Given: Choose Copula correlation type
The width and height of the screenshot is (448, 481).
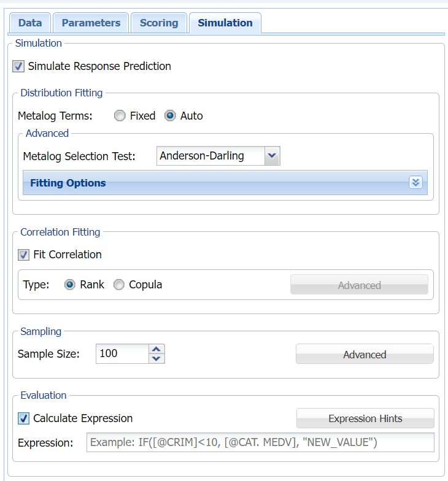Looking at the screenshot, I should point(119,285).
